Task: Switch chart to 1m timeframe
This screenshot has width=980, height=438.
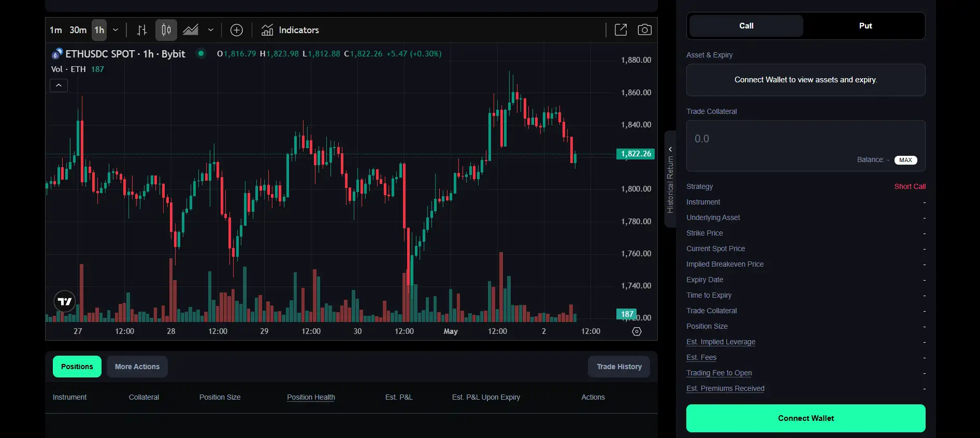Action: click(55, 30)
